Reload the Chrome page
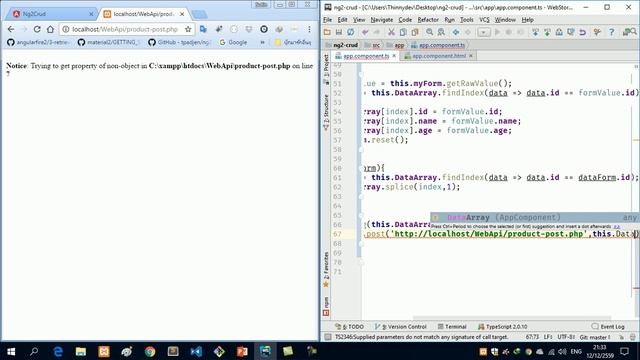 tap(37, 29)
